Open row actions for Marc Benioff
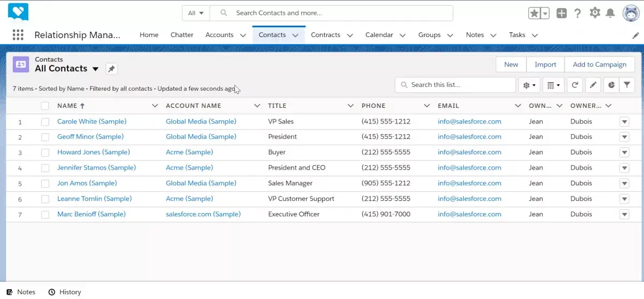This screenshot has width=644, height=299. click(624, 214)
